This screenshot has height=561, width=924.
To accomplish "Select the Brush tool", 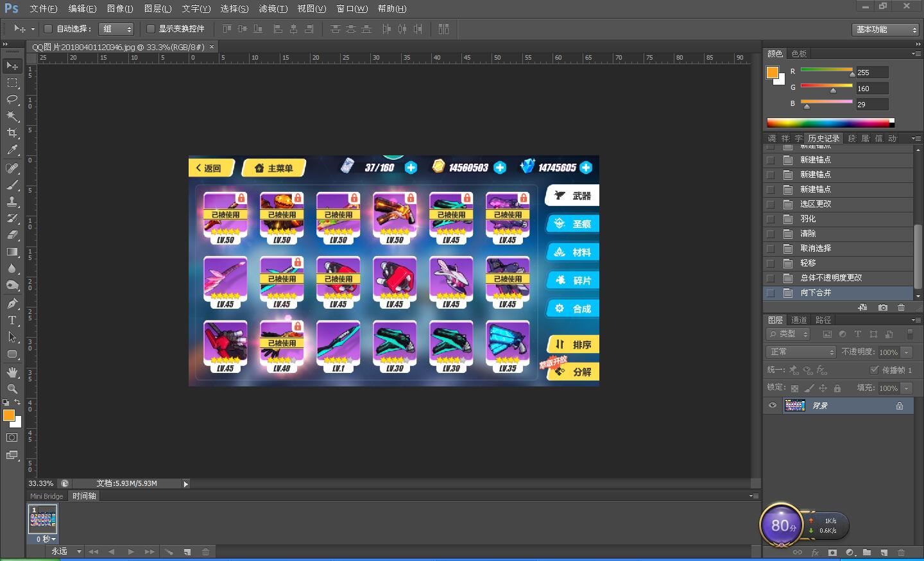I will [x=12, y=185].
